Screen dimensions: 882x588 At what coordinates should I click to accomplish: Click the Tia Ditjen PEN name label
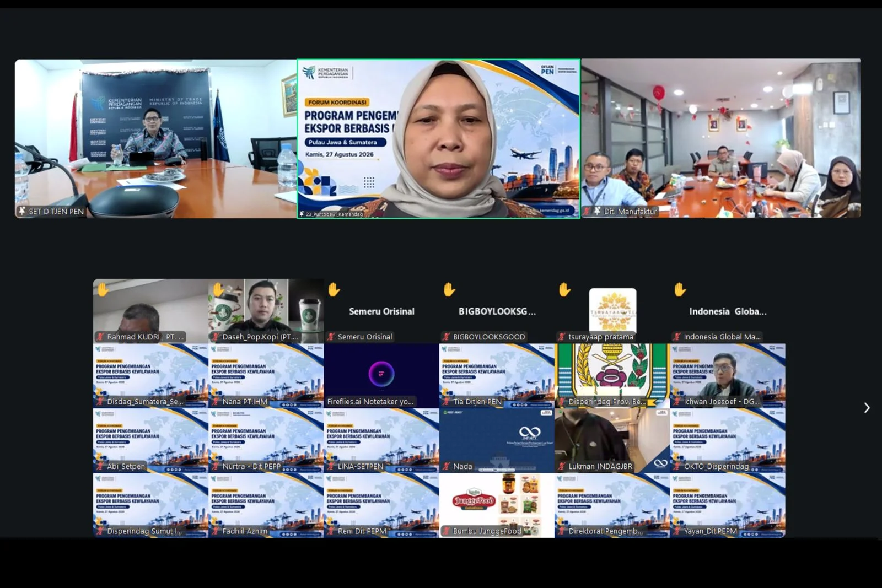click(x=477, y=402)
